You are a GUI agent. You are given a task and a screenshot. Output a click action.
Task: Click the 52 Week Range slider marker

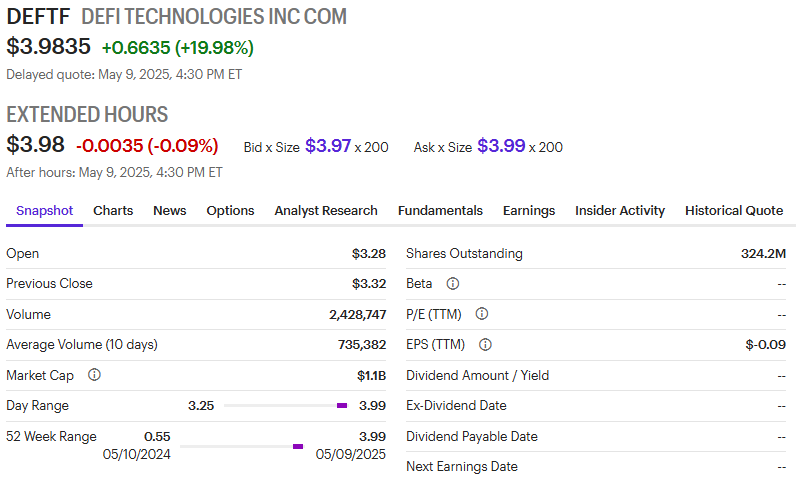tap(298, 446)
